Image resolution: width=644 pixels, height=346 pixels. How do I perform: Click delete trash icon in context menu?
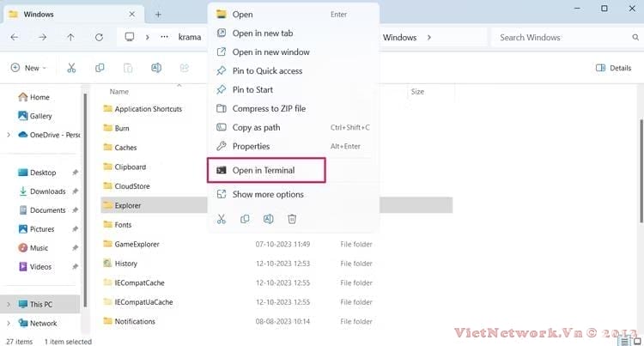coord(292,219)
